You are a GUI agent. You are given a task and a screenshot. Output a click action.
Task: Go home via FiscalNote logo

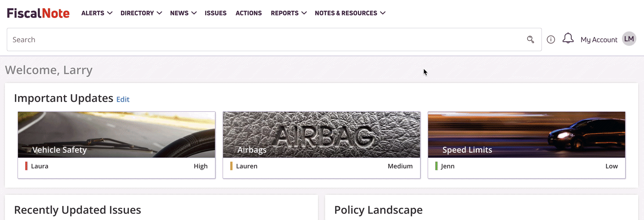pyautogui.click(x=38, y=13)
